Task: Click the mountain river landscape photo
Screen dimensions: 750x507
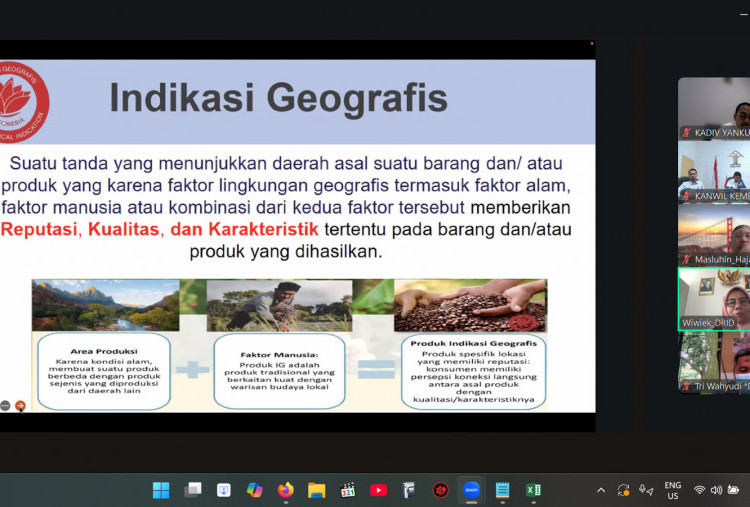Action: click(x=105, y=305)
